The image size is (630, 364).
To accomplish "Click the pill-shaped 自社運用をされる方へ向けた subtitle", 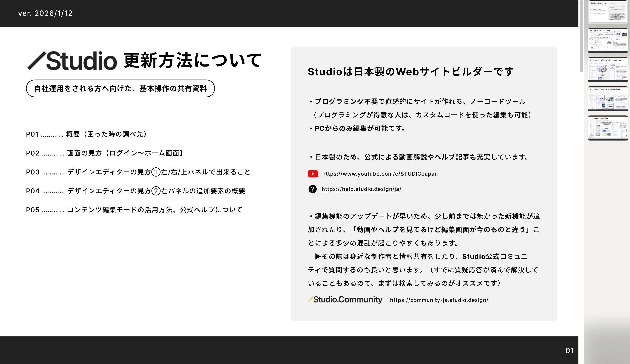I will [121, 89].
